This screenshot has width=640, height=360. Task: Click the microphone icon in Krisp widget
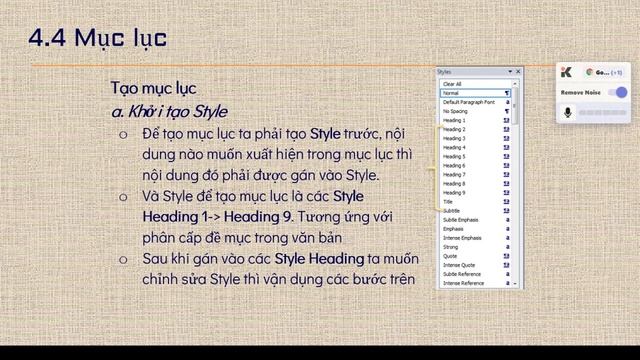click(x=567, y=112)
